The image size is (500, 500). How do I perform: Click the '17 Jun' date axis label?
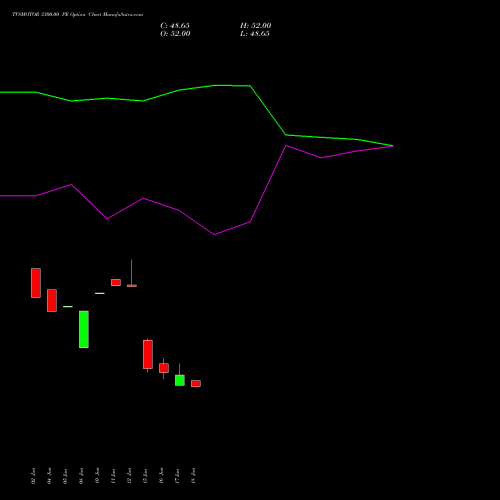coord(177,476)
